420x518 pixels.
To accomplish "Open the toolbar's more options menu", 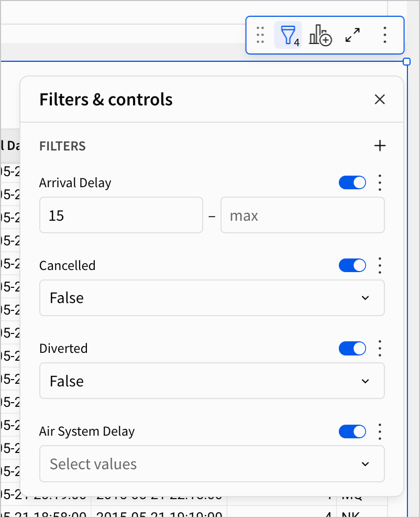I will [385, 35].
